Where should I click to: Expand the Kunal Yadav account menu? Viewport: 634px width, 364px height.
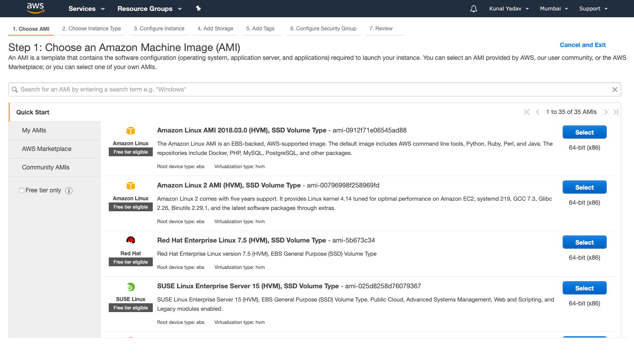click(x=509, y=9)
